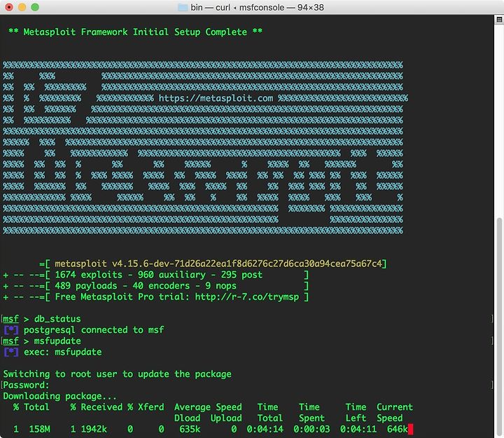Click the 'db_status' command text
The height and width of the screenshot is (438, 504).
57,319
